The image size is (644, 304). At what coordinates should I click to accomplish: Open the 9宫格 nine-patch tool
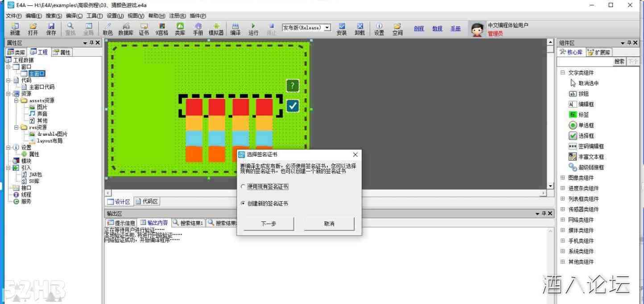tap(162, 29)
